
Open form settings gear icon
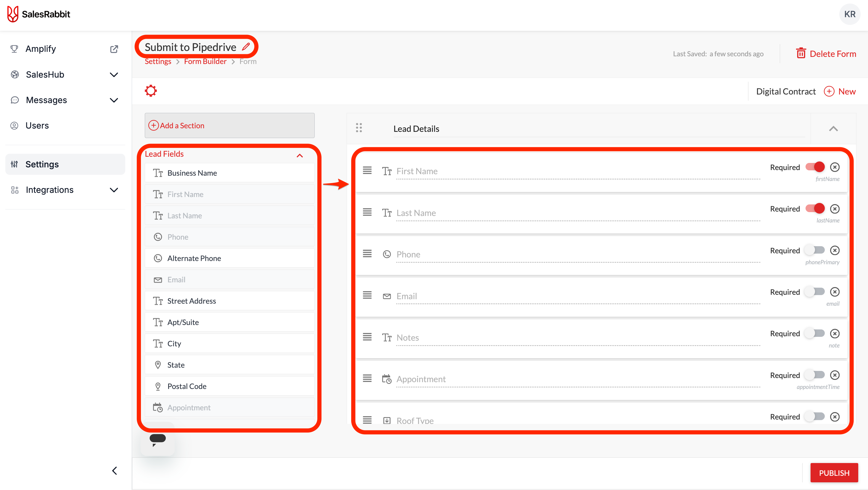tap(151, 91)
